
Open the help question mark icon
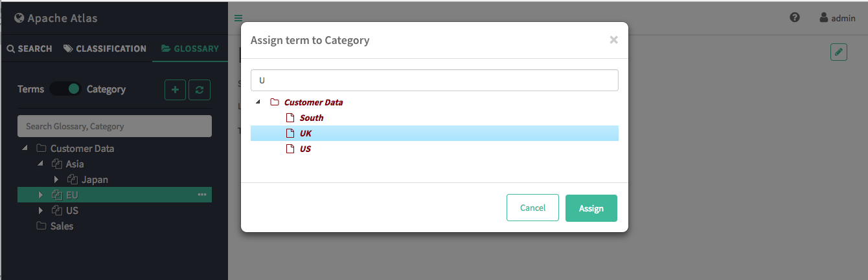(x=795, y=17)
